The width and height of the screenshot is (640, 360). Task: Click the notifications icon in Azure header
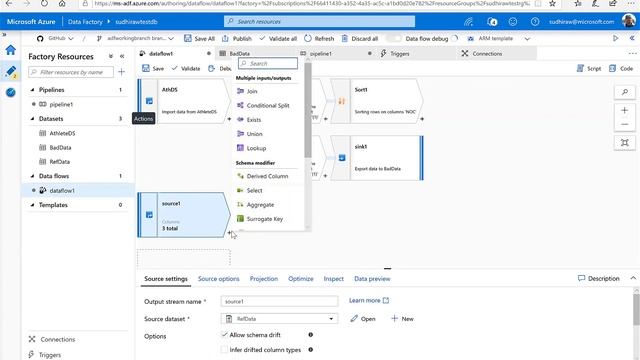click(x=491, y=22)
